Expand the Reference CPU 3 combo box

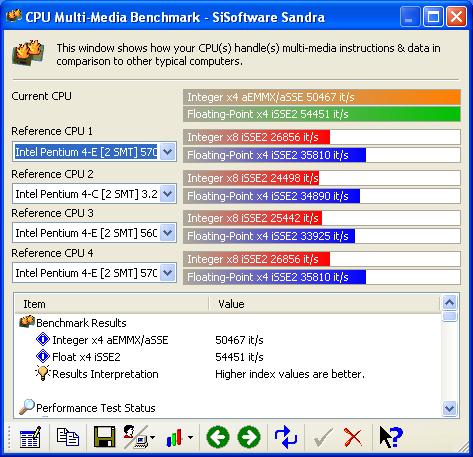point(168,233)
